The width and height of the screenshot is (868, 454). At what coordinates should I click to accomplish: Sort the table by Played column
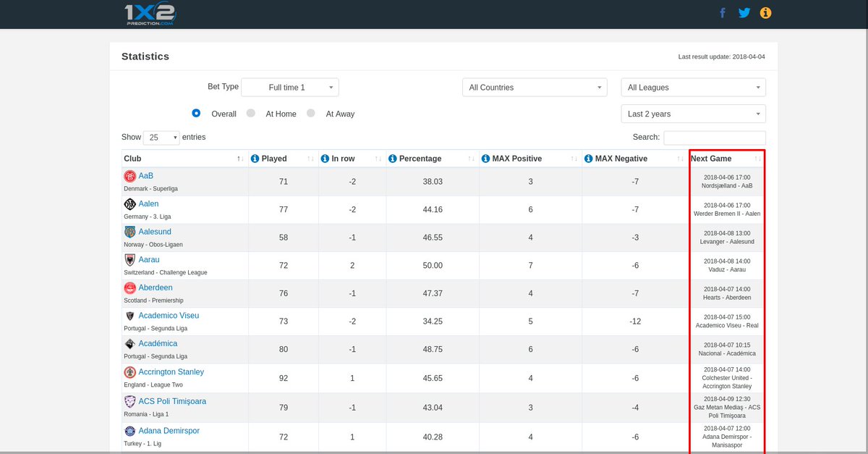(x=284, y=159)
